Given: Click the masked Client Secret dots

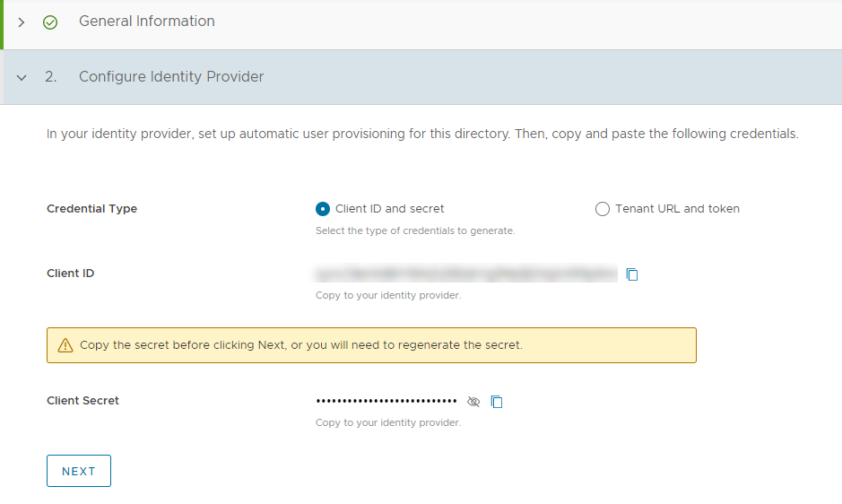Looking at the screenshot, I should [x=386, y=401].
